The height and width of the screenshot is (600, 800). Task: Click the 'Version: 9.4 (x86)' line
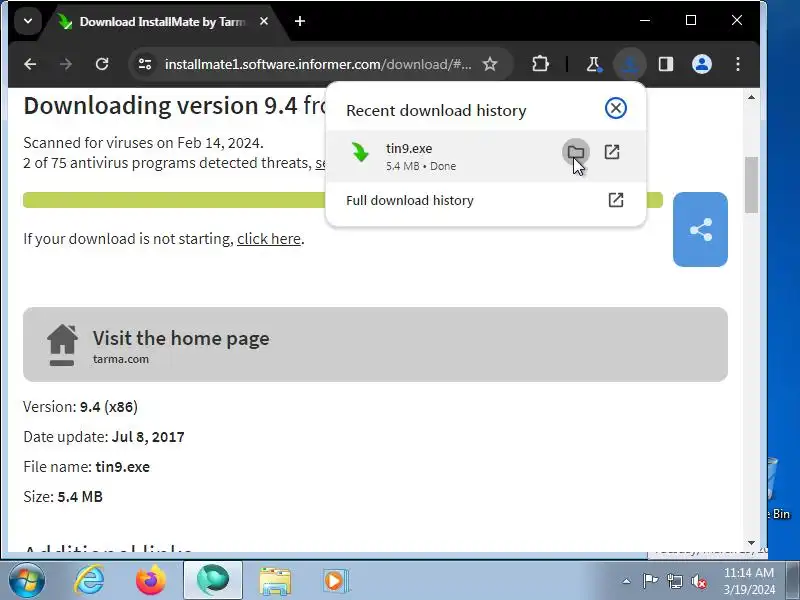81,407
